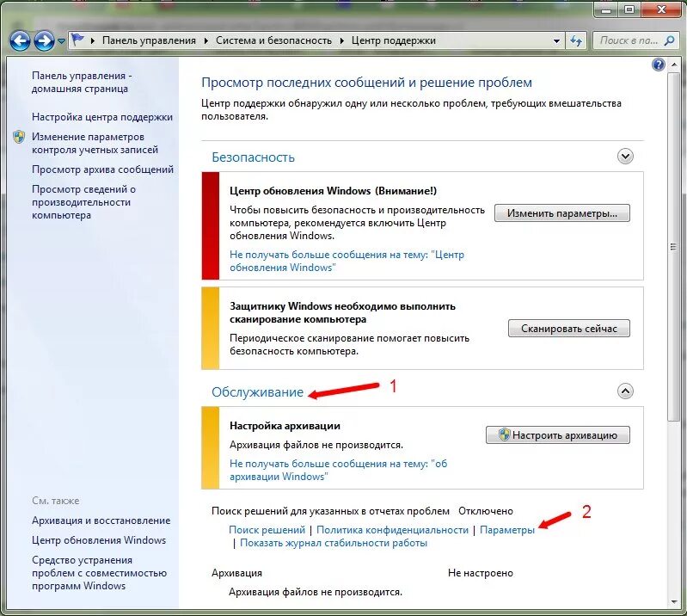Select "Система и безопасность" breadcrumb
This screenshot has height=616, width=687.
pos(273,40)
